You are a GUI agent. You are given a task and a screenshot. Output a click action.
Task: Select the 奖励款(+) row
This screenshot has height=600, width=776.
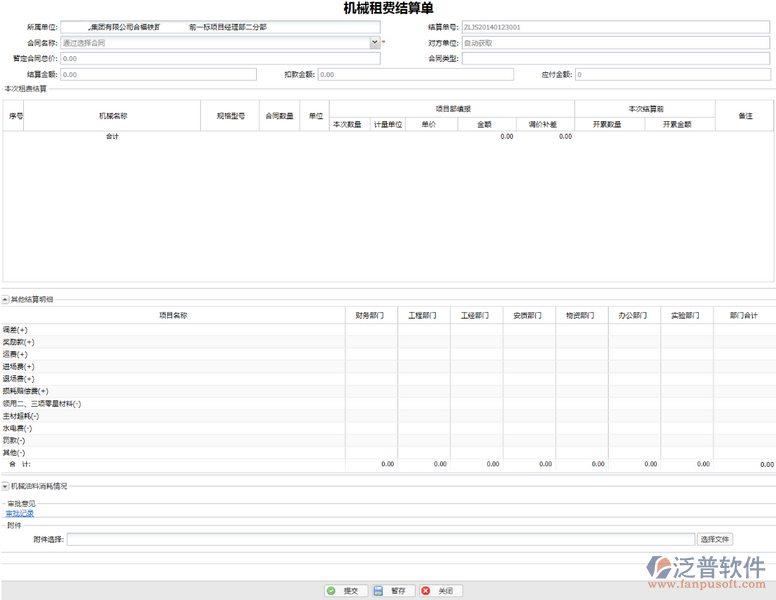point(388,342)
